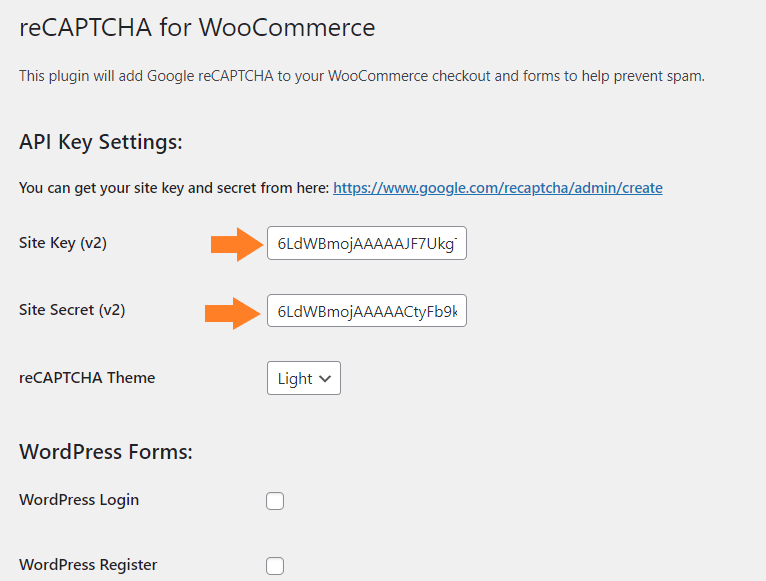Focus the Site Secret (v2) input field
Image resolution: width=766 pixels, height=581 pixels.
pos(367,311)
